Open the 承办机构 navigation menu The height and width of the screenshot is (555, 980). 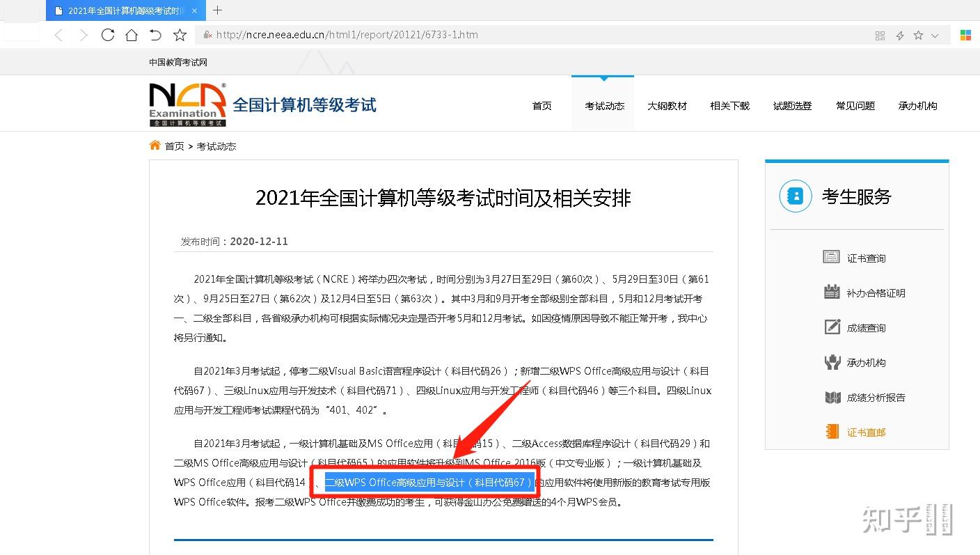pyautogui.click(x=917, y=106)
